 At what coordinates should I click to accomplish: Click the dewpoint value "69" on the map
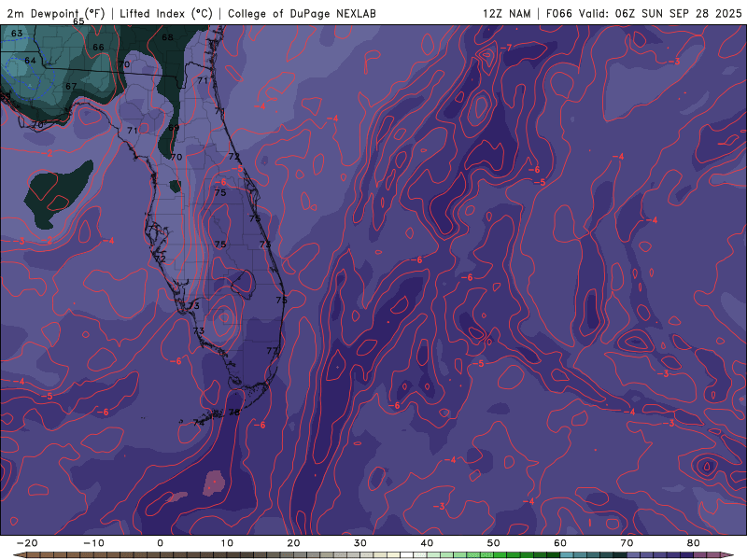tap(174, 128)
